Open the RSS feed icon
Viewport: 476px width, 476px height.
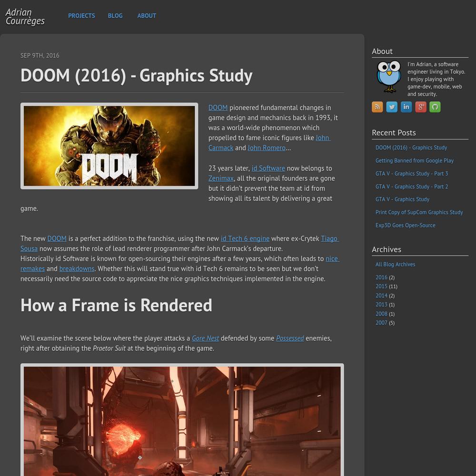pos(377,107)
